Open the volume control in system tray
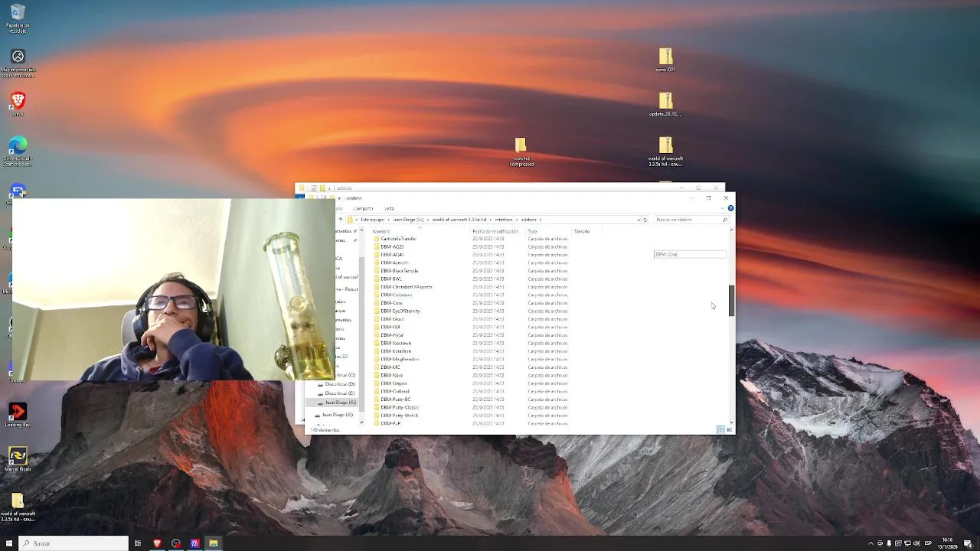This screenshot has height=551, width=980. [x=916, y=543]
